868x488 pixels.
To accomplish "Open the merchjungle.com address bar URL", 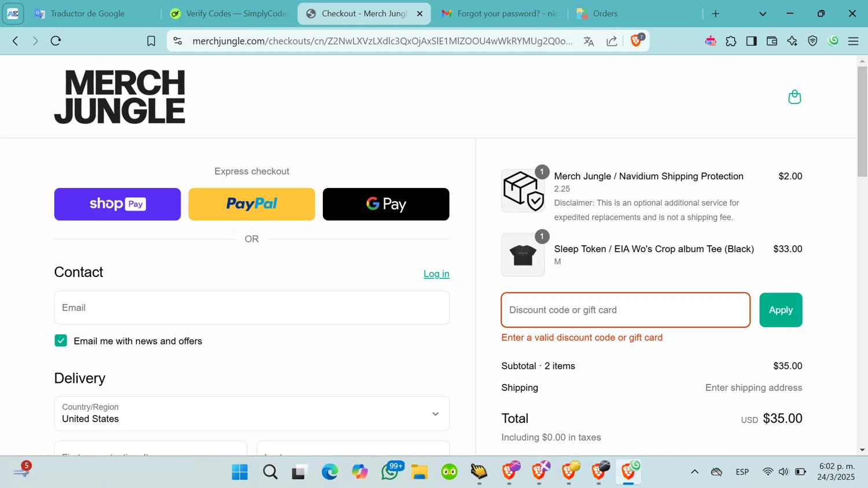I will (x=382, y=41).
